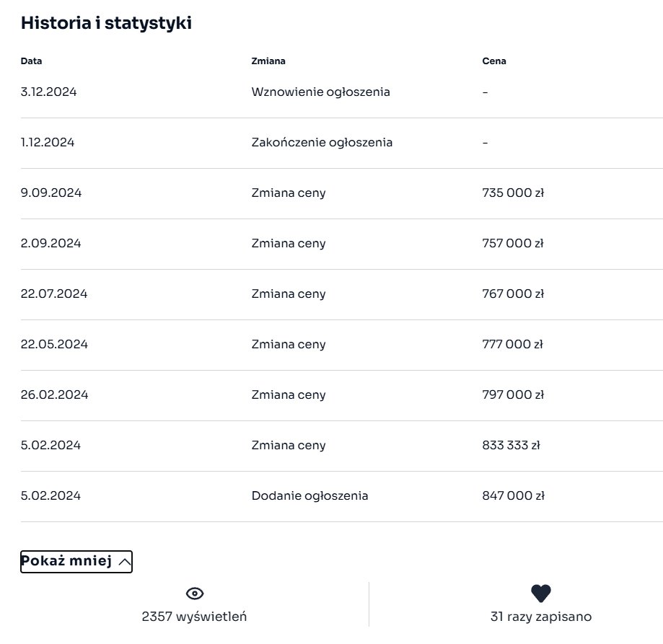Select the Zmiana column header

(x=268, y=61)
